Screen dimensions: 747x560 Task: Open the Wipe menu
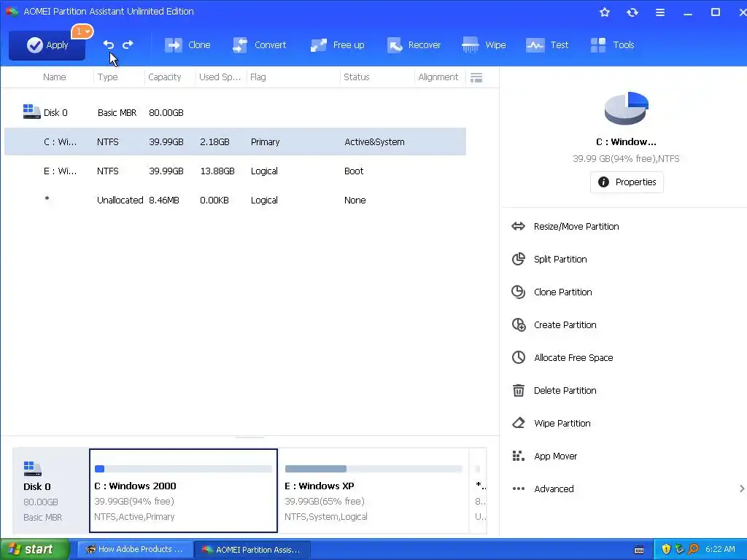click(x=484, y=45)
